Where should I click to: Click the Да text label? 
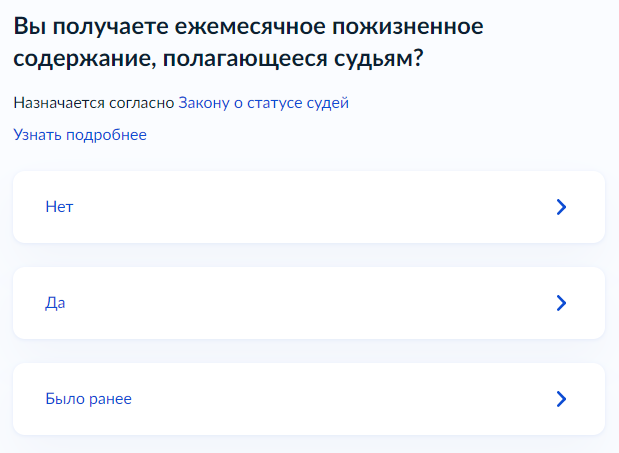[55, 303]
